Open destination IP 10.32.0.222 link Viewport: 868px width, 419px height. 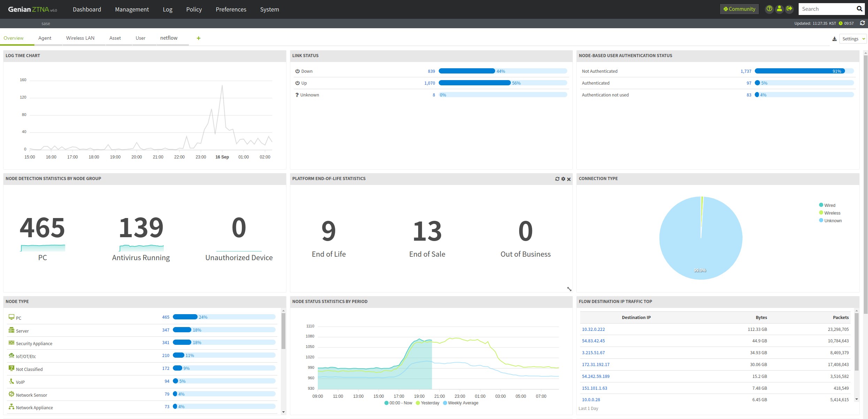coord(593,329)
